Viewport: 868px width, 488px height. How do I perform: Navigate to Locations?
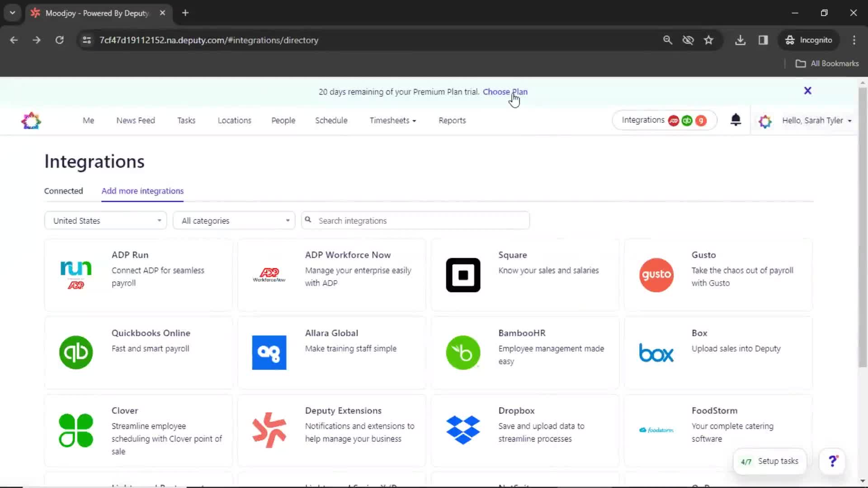pos(234,121)
